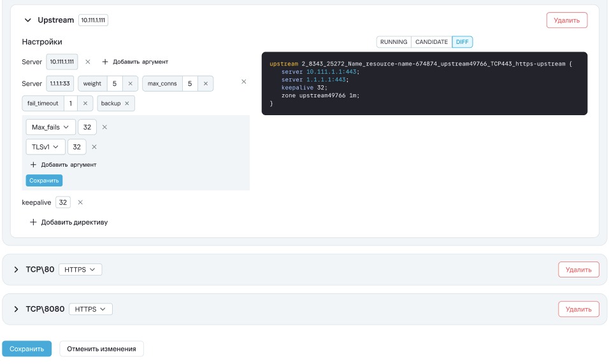Remove the weight argument
Viewport: 609px width, 364px height.
[x=130, y=83]
